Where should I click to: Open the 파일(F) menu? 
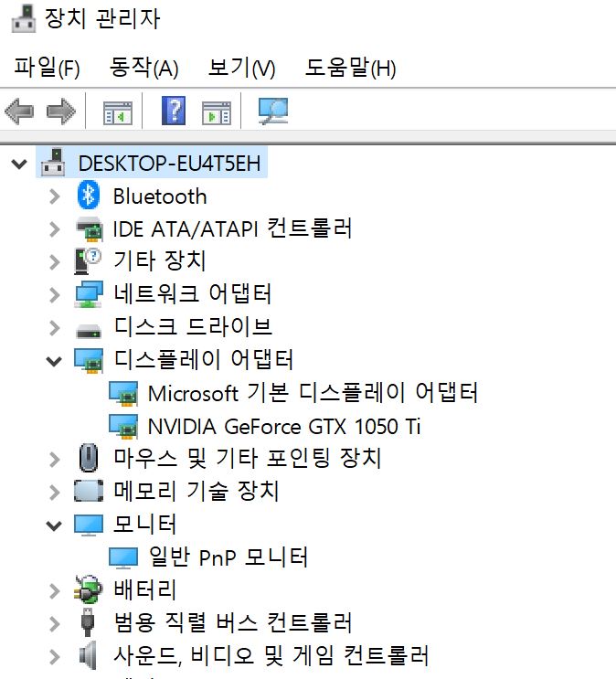47,68
